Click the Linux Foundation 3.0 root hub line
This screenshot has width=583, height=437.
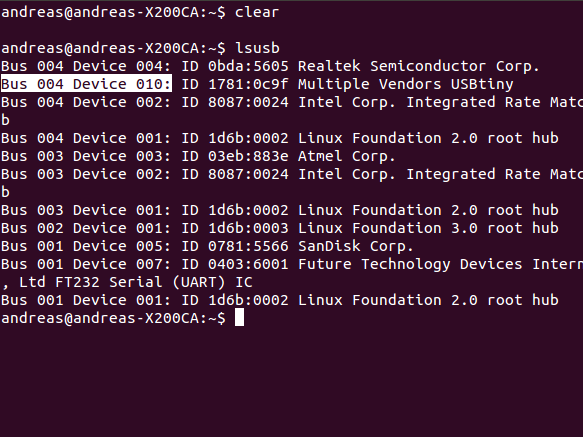[280, 228]
